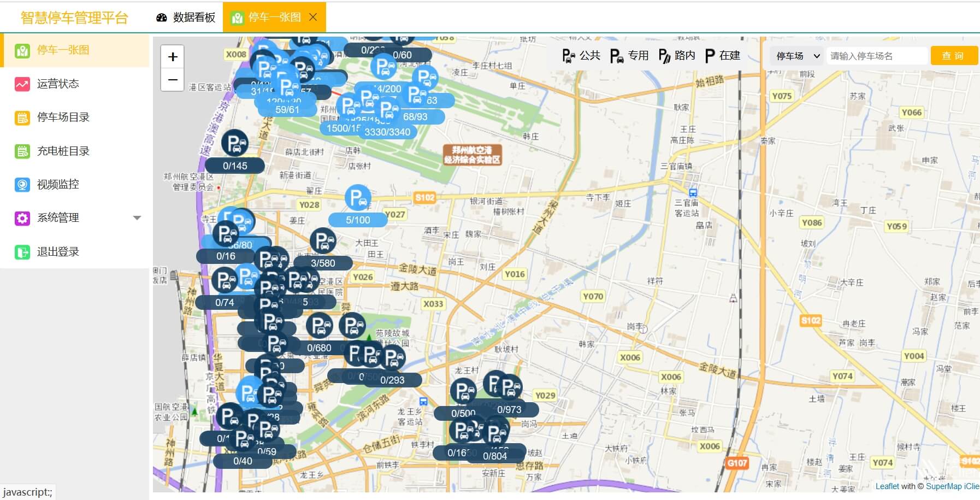Click the 3330/3340 occupancy label
Image resolution: width=980 pixels, height=500 pixels.
[387, 132]
